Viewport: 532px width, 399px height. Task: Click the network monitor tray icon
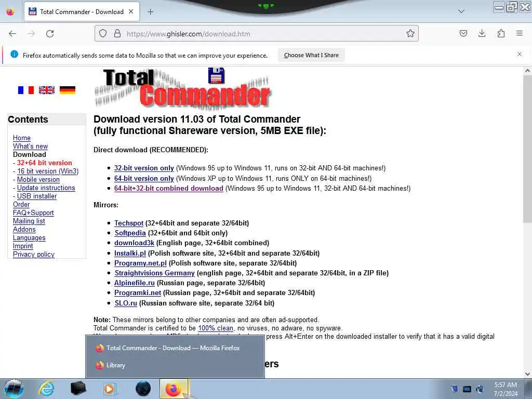[467, 389]
